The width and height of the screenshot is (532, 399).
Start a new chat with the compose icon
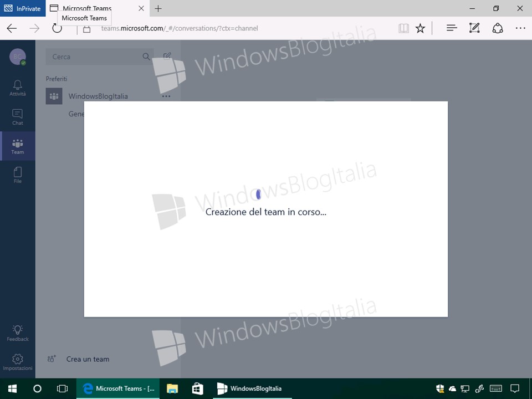click(167, 56)
